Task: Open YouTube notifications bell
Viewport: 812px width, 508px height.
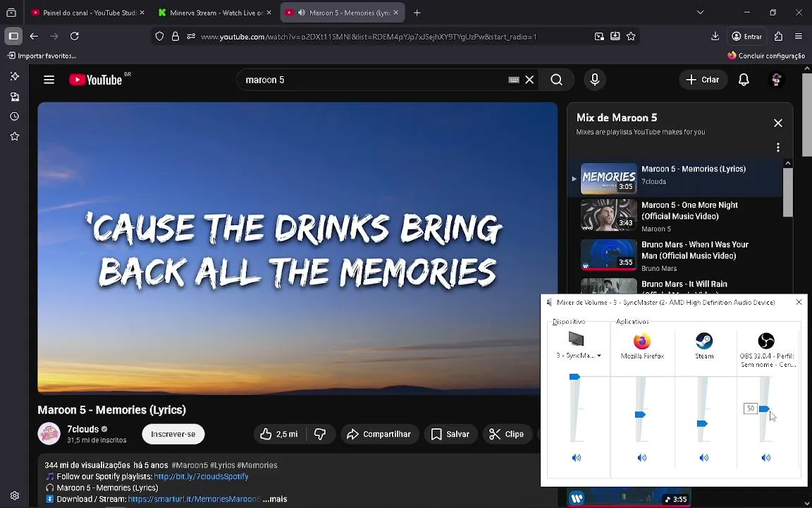Action: [x=744, y=80]
